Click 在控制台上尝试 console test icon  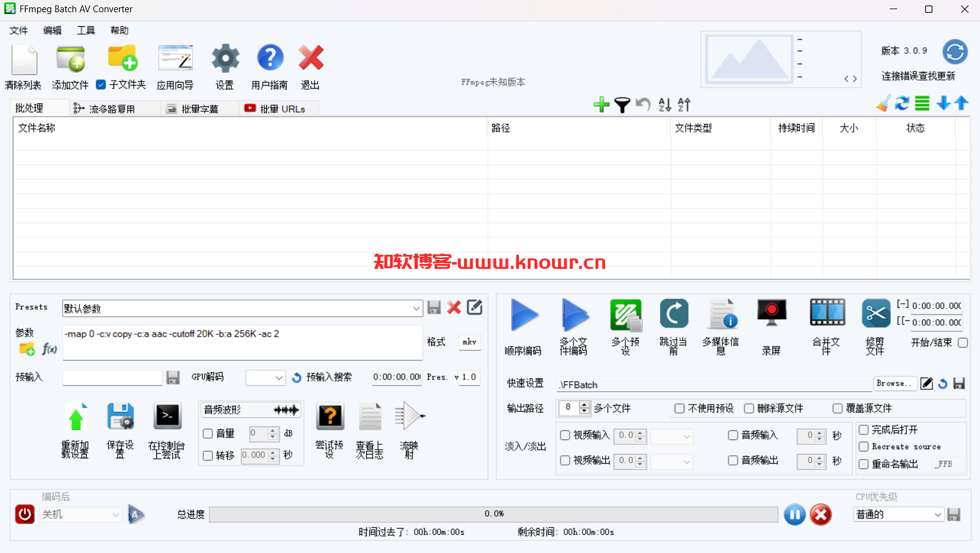167,416
